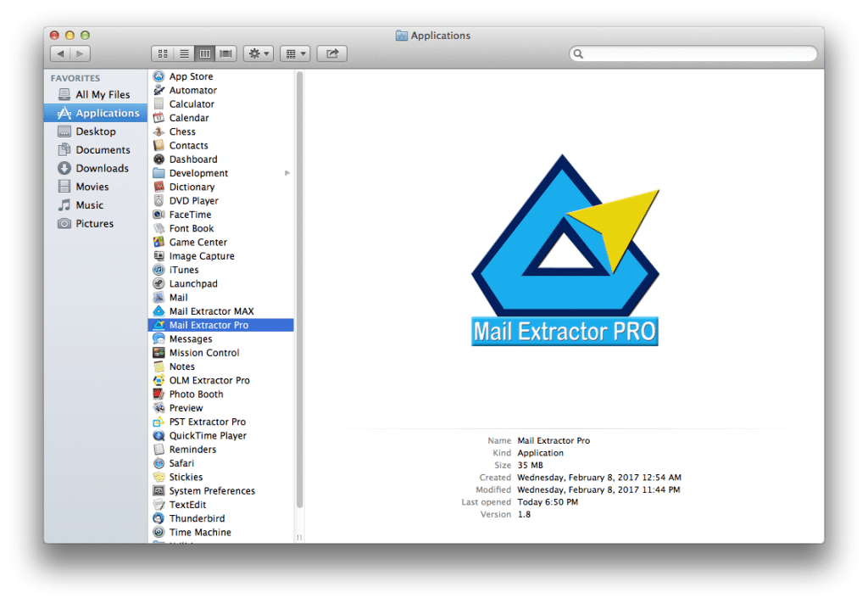Open the arrange-by dropdown

click(295, 53)
